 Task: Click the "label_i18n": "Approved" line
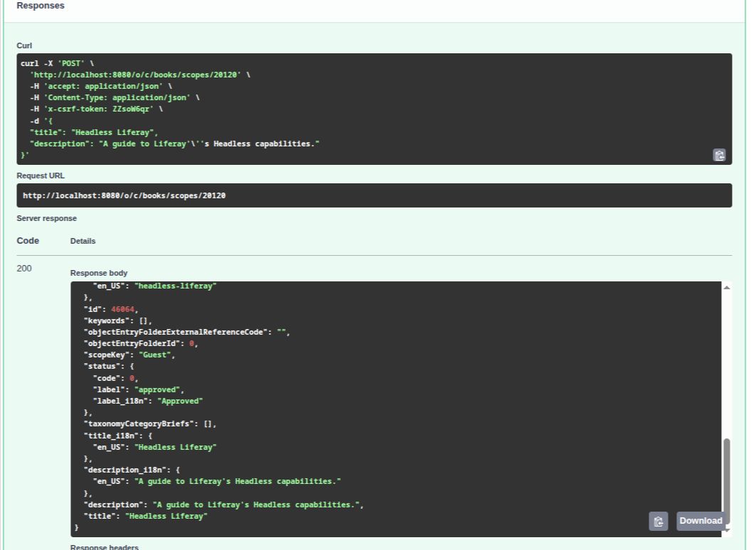coord(148,401)
